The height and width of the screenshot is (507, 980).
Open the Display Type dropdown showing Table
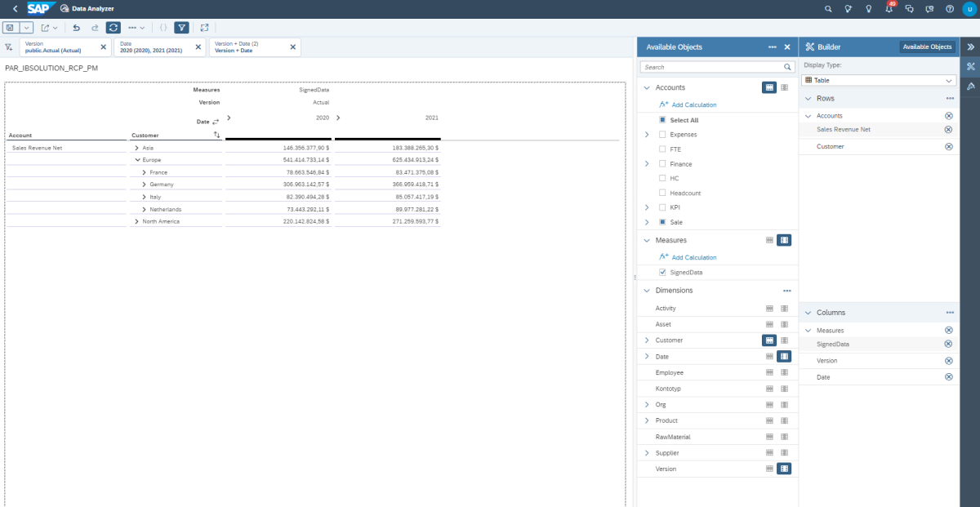pyautogui.click(x=879, y=79)
